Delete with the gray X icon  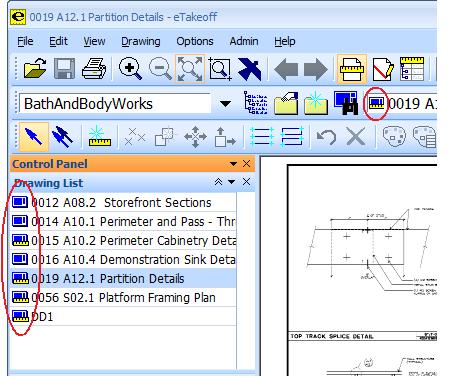click(356, 137)
